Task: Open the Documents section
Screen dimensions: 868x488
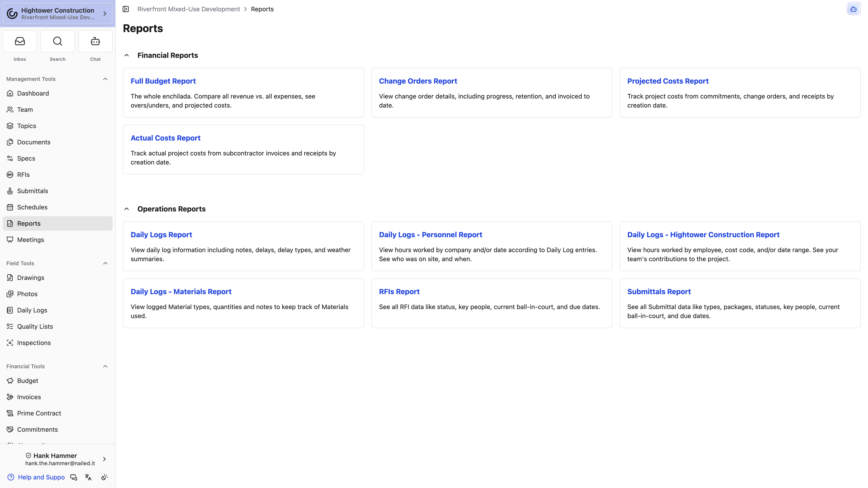Action: (58, 142)
